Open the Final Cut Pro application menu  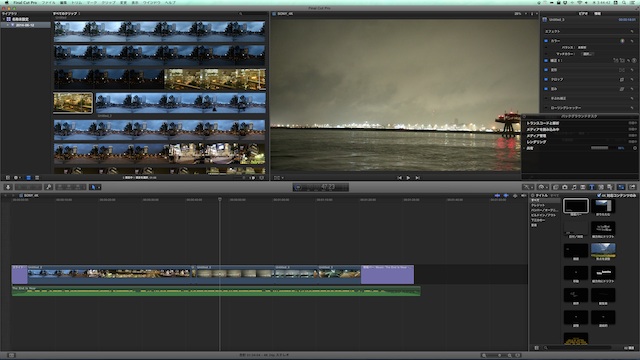tap(25, 2)
